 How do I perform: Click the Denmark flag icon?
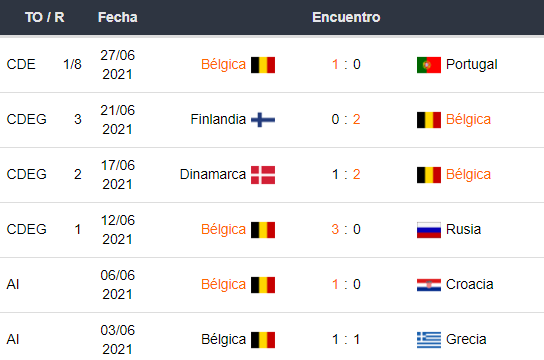point(263,175)
